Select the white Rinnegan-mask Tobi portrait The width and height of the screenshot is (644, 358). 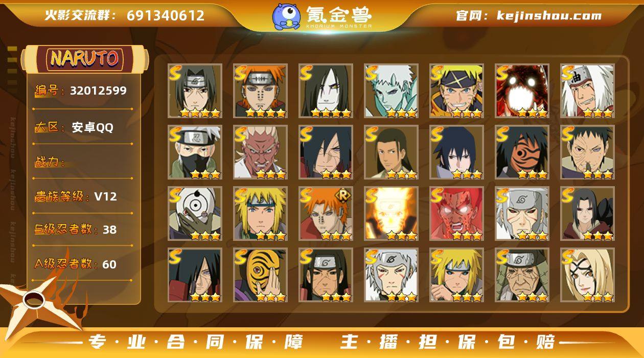(195, 213)
